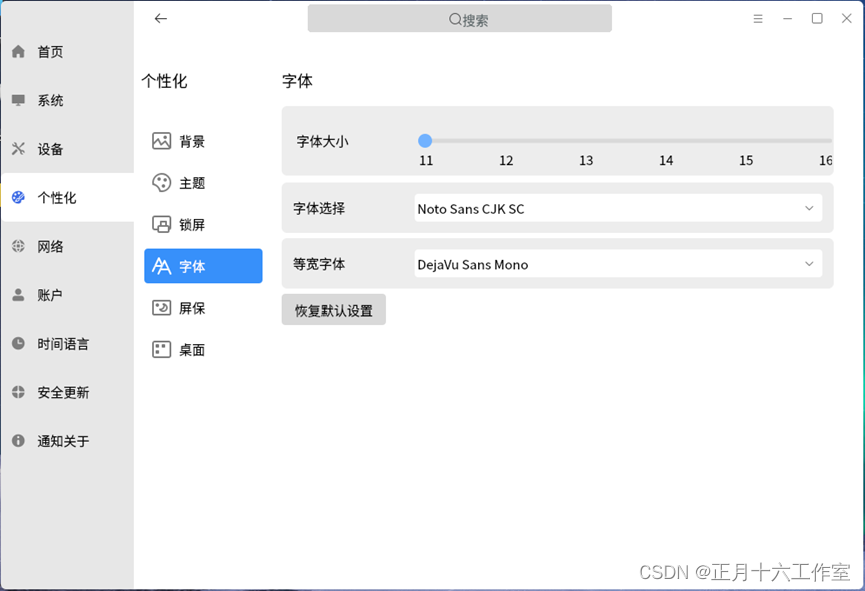Viewport: 865px width, 591px height.
Task: Click the palette icon beside 个性化
Action: pos(18,197)
